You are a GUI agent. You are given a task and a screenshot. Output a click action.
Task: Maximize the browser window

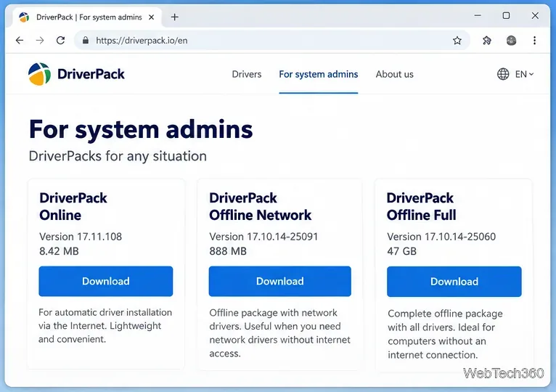pos(506,16)
